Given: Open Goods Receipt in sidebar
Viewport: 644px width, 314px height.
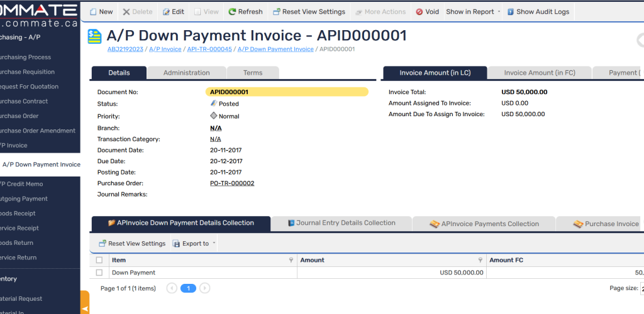Looking at the screenshot, I should pyautogui.click(x=18, y=214).
